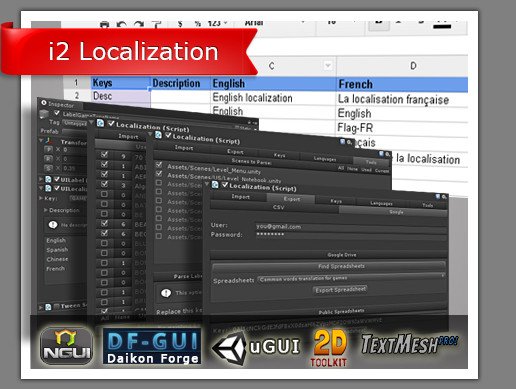The image size is (516, 389).
Task: Expand the Description foldout
Action: pyautogui.click(x=45, y=210)
